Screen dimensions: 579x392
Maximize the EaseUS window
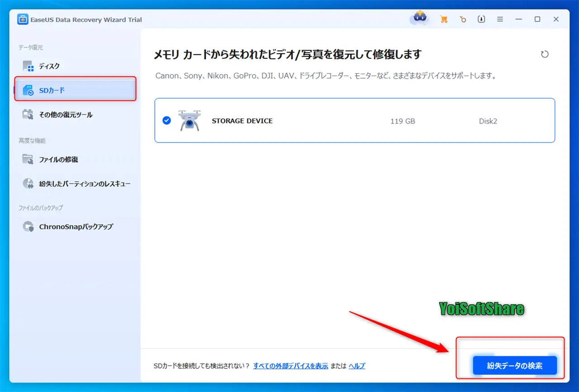[537, 19]
